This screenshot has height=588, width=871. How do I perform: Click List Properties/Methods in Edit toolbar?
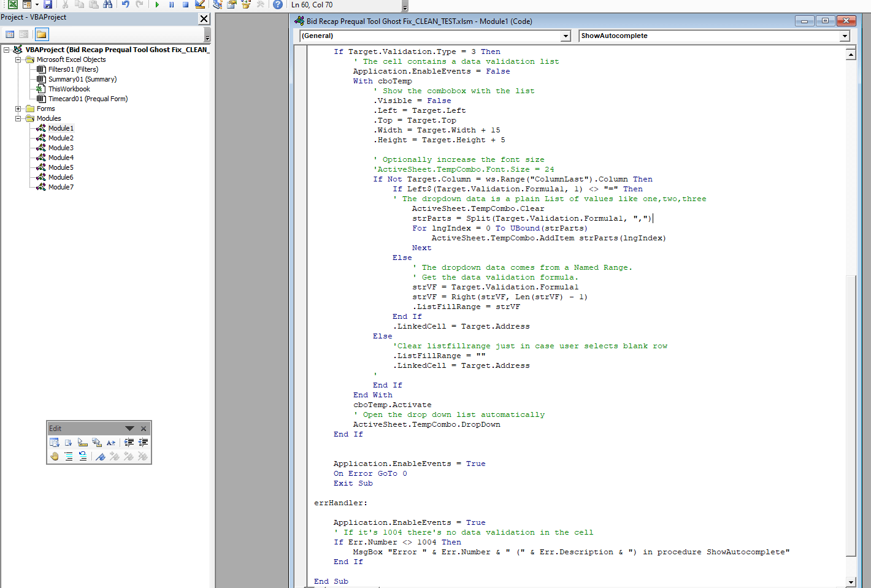click(55, 443)
